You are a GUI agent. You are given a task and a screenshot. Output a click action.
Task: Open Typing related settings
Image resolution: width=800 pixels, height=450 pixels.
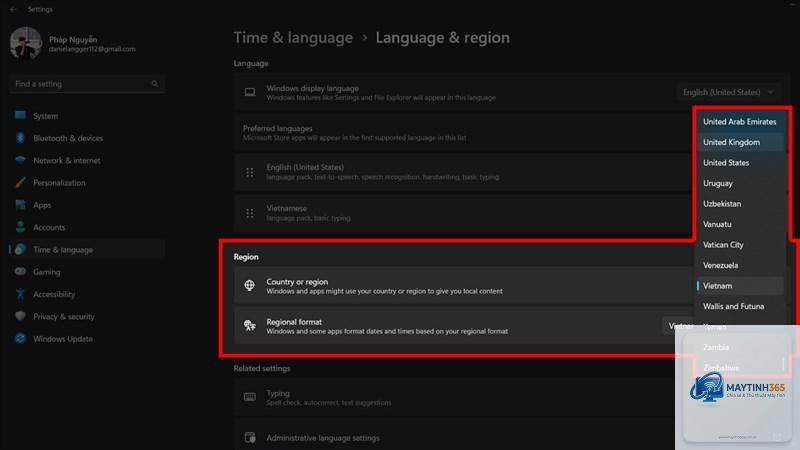tap(455, 397)
